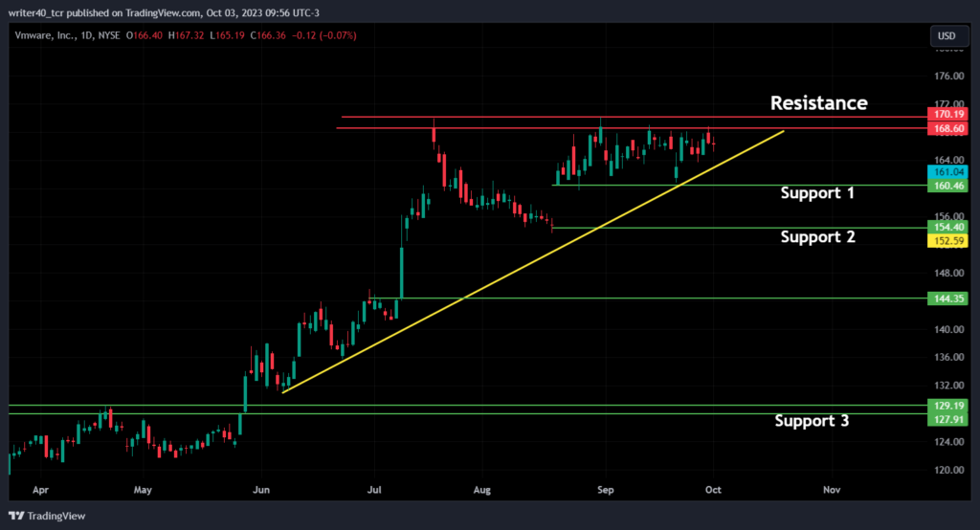This screenshot has width=980, height=530.
Task: Click the Vmware, Inc. symbol title
Action: [43, 35]
